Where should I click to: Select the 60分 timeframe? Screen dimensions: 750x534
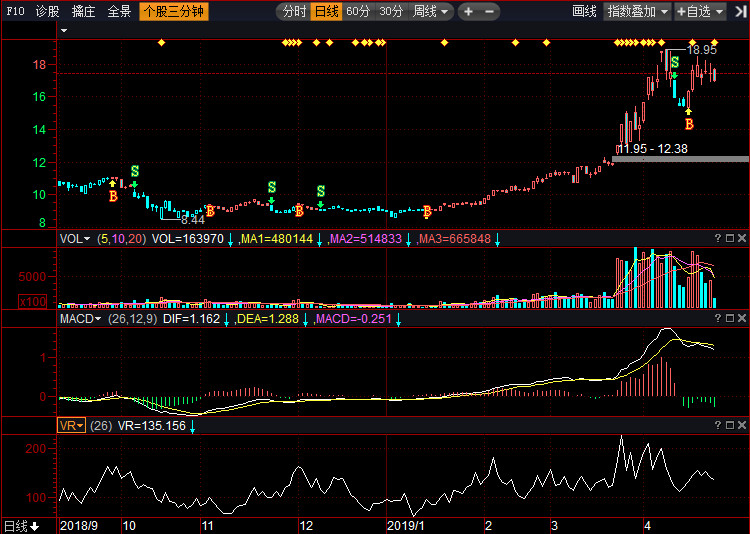358,12
